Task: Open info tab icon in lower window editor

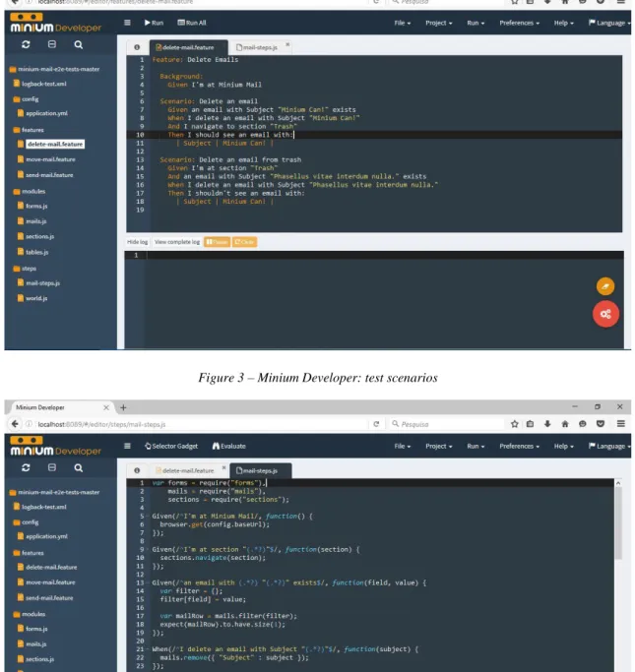Action: pos(137,470)
